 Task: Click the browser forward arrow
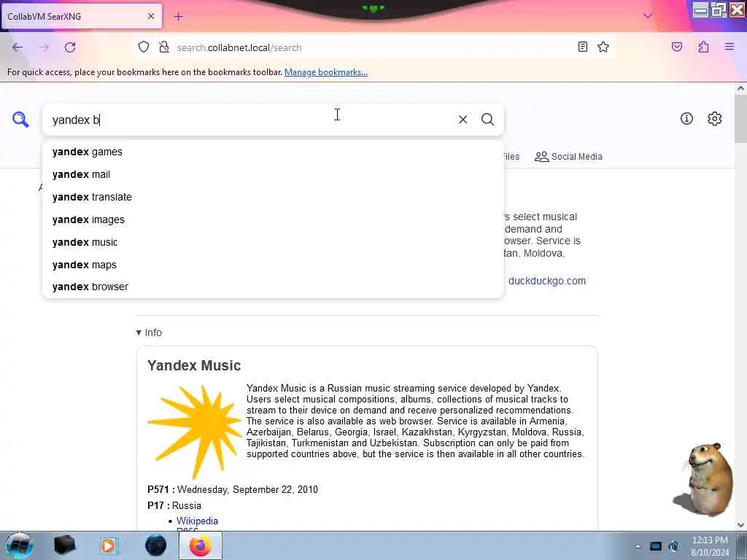(x=44, y=47)
